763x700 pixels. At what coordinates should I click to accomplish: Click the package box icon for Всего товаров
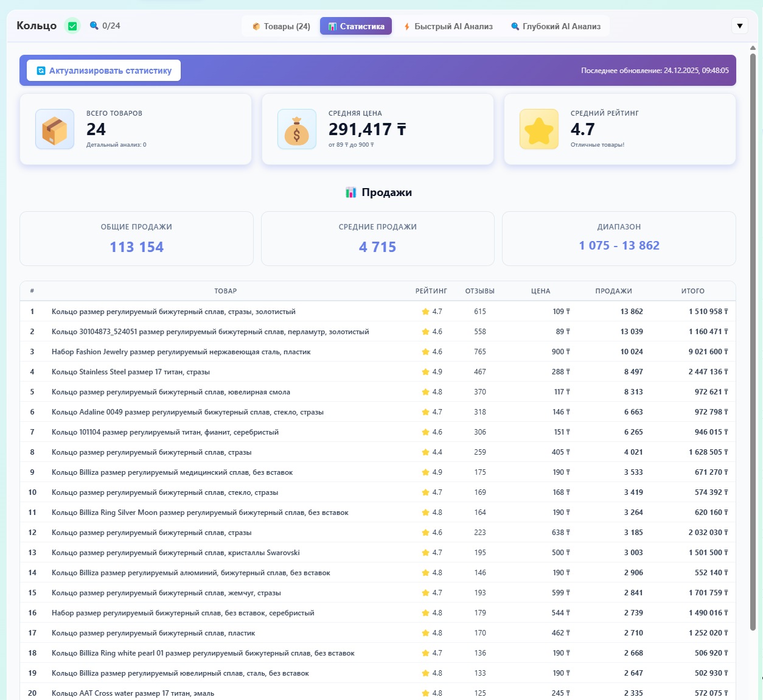click(55, 129)
